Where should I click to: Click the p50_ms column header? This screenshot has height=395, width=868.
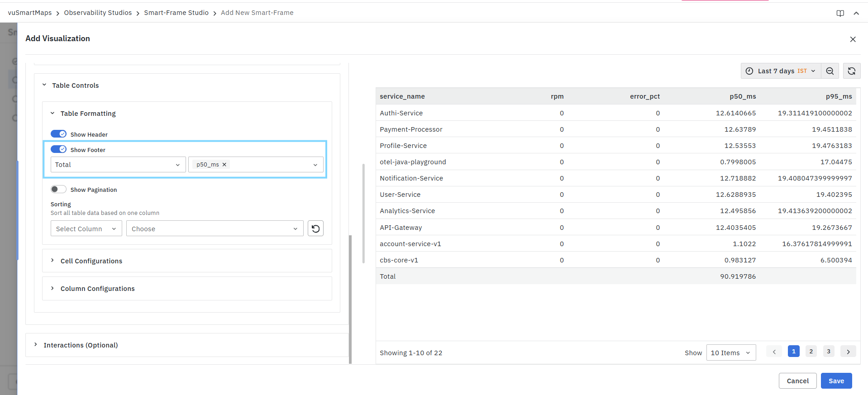click(x=743, y=96)
